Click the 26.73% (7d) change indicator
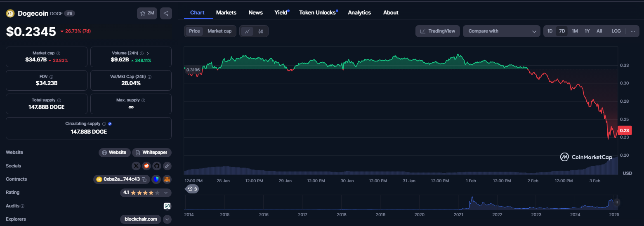Screen dimensions: 644x226 75,31
